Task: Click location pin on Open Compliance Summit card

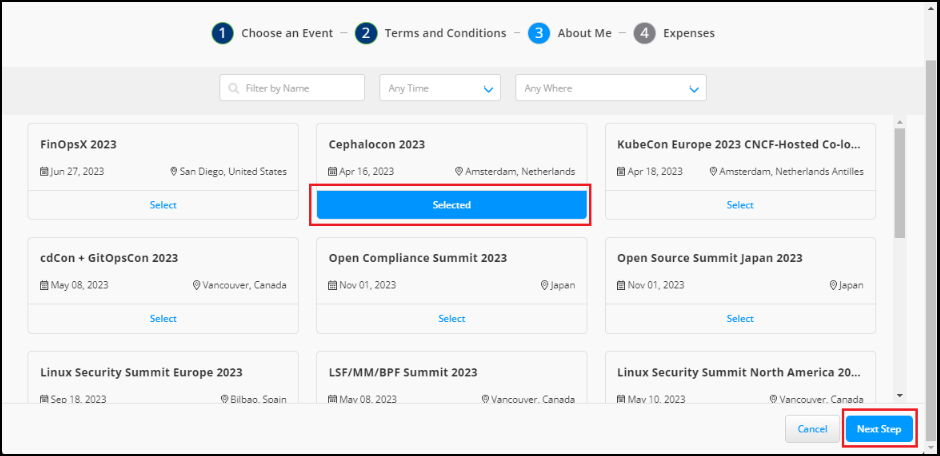Action: click(x=544, y=285)
